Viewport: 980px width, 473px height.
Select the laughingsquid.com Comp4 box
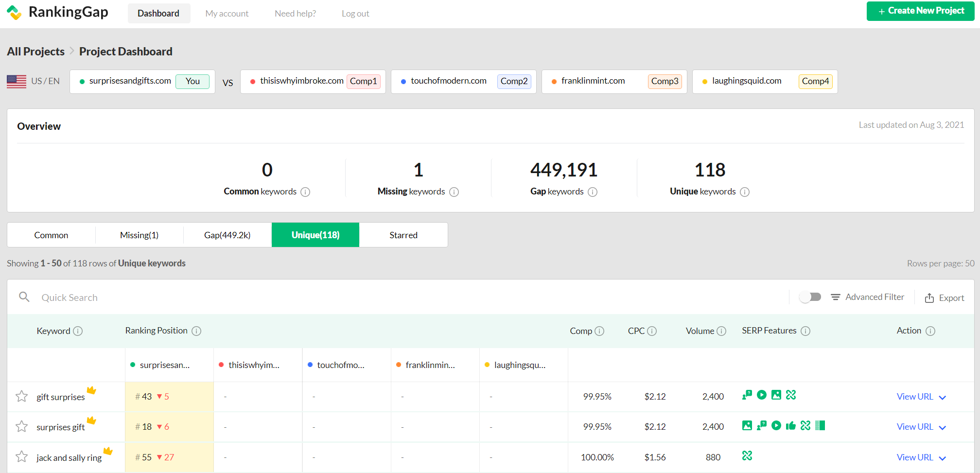(765, 82)
